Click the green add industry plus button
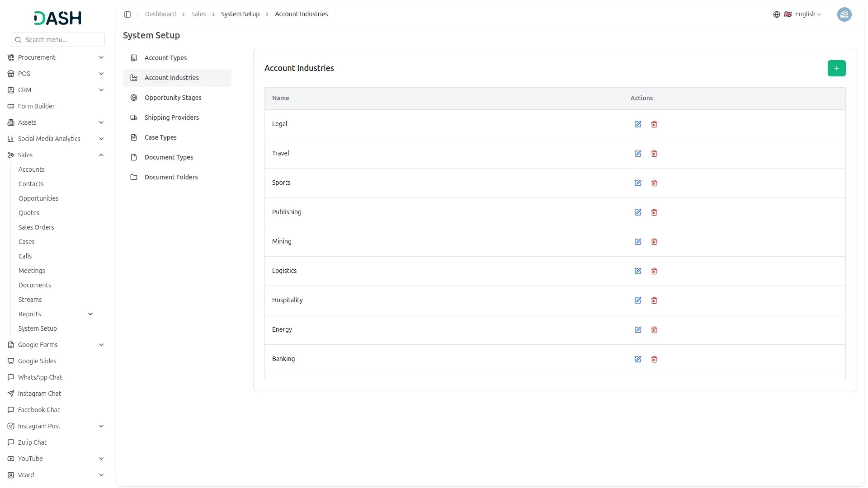The image size is (868, 488). [836, 68]
